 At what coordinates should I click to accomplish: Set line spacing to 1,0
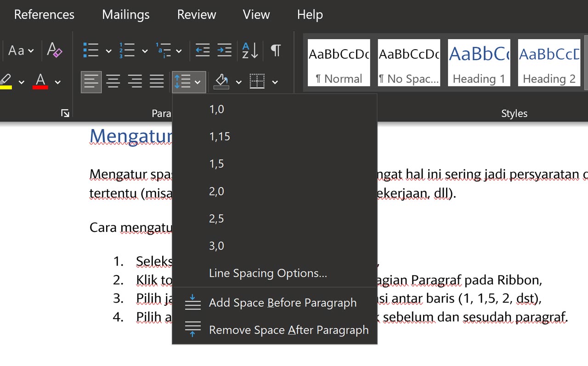click(275, 109)
